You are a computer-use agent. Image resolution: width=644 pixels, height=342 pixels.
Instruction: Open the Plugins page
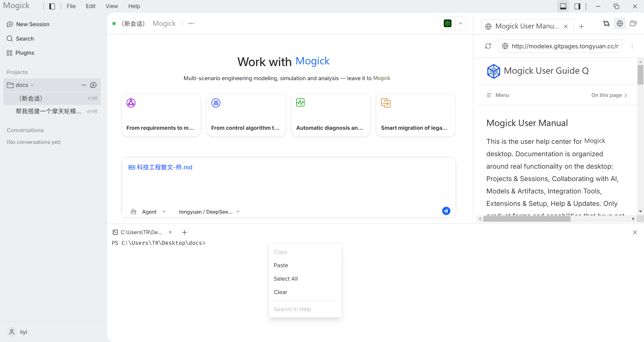coord(20,53)
